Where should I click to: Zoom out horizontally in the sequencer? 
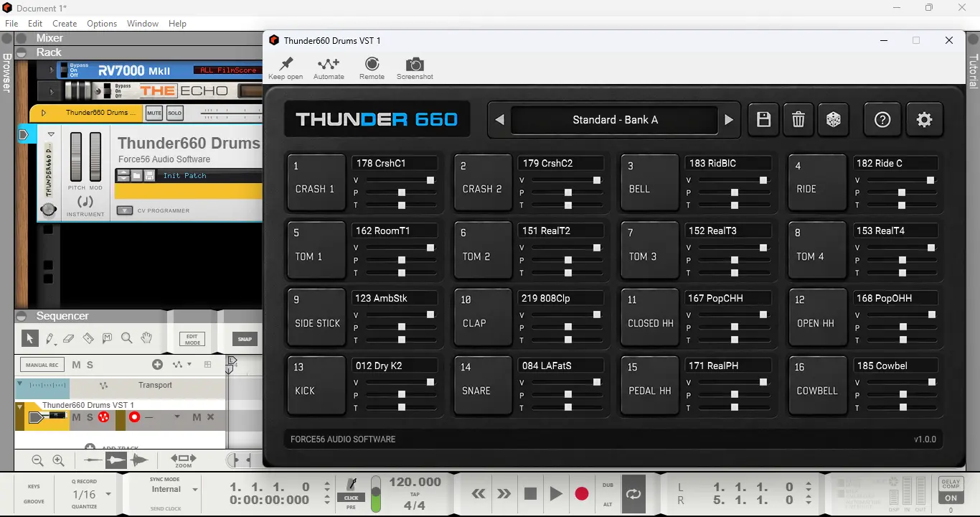tap(37, 461)
